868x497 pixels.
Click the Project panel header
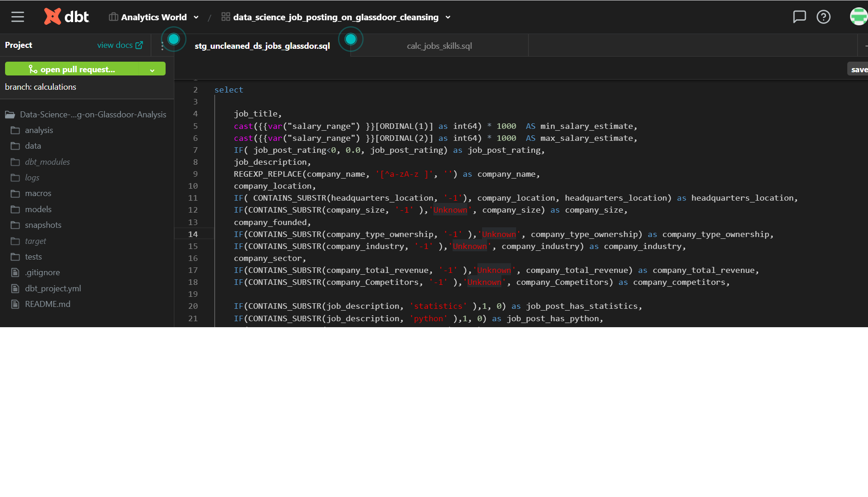point(18,45)
